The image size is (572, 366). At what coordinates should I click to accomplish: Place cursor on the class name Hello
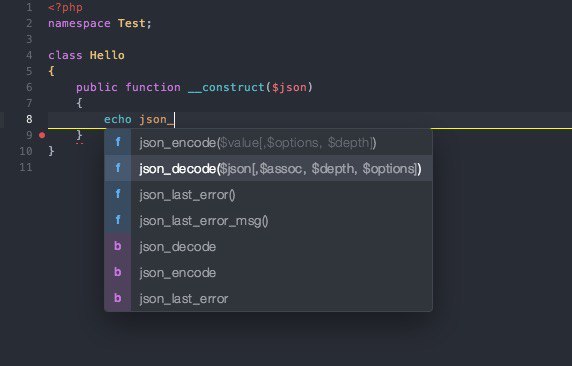[107, 55]
